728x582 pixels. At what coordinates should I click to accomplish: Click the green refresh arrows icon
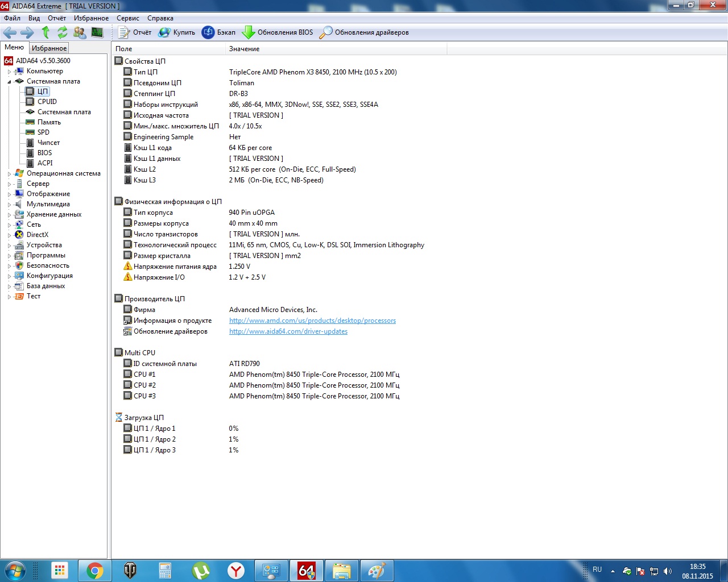[x=63, y=32]
